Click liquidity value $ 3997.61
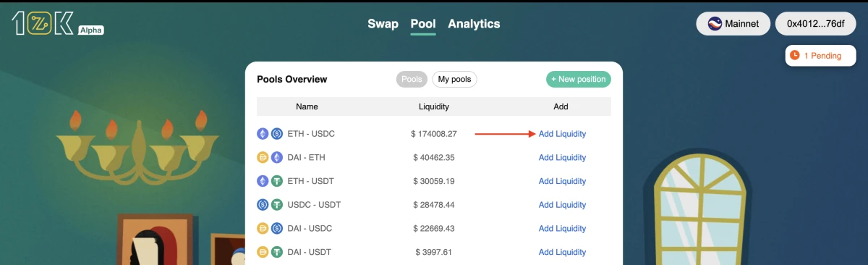This screenshot has width=868, height=265. (x=434, y=252)
